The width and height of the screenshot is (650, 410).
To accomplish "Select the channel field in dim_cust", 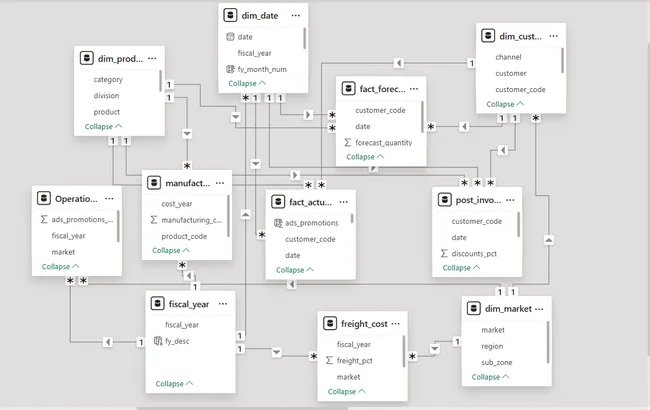I will point(508,57).
